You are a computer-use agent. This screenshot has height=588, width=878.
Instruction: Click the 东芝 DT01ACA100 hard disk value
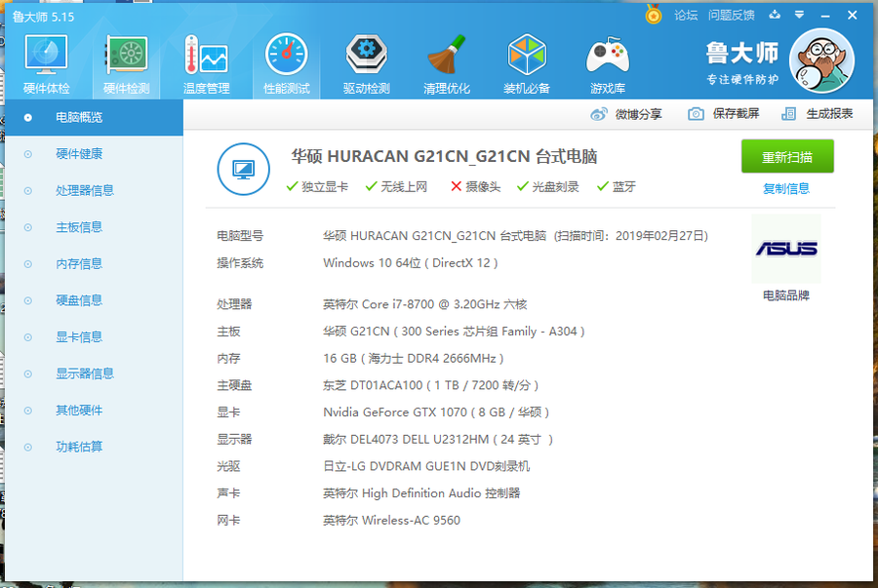[430, 385]
